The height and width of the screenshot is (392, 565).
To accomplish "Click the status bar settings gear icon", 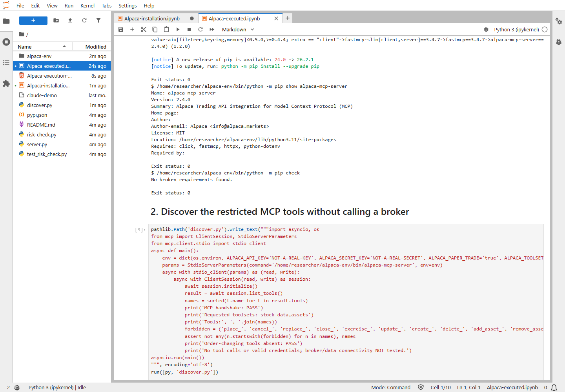I will tap(17, 387).
